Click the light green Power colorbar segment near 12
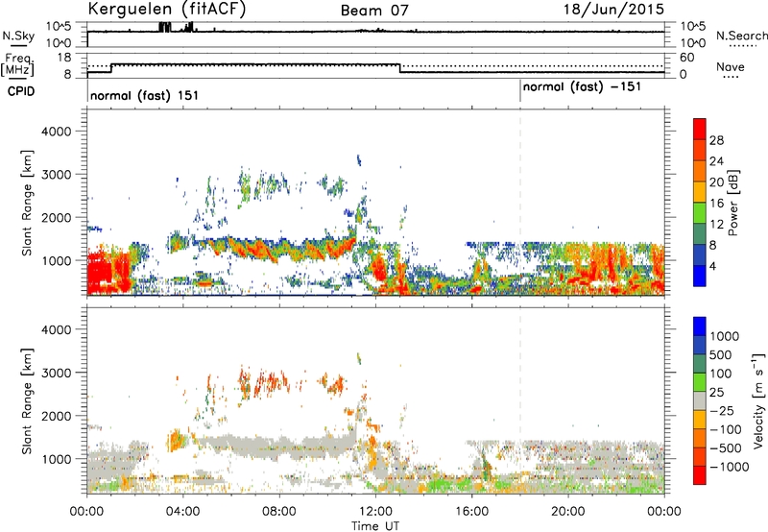768x532 pixels. coord(700,213)
